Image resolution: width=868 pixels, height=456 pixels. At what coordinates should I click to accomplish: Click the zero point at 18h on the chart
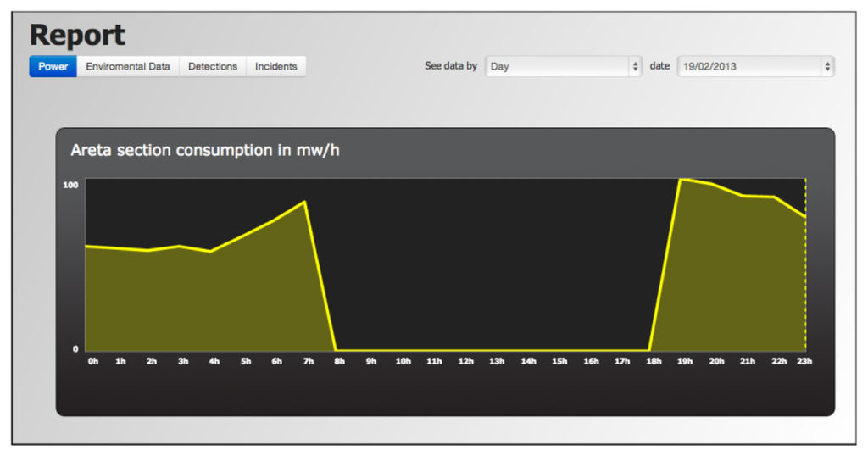click(x=649, y=349)
